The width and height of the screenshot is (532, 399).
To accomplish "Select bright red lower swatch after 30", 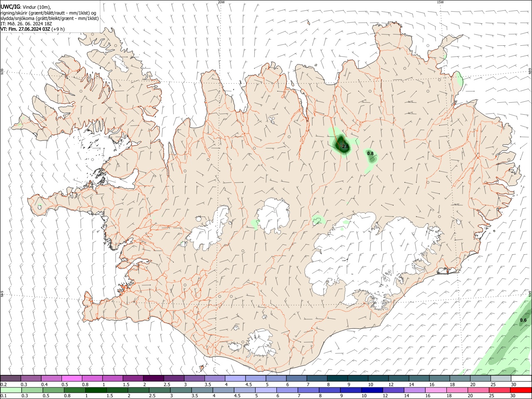I will (x=521, y=390).
